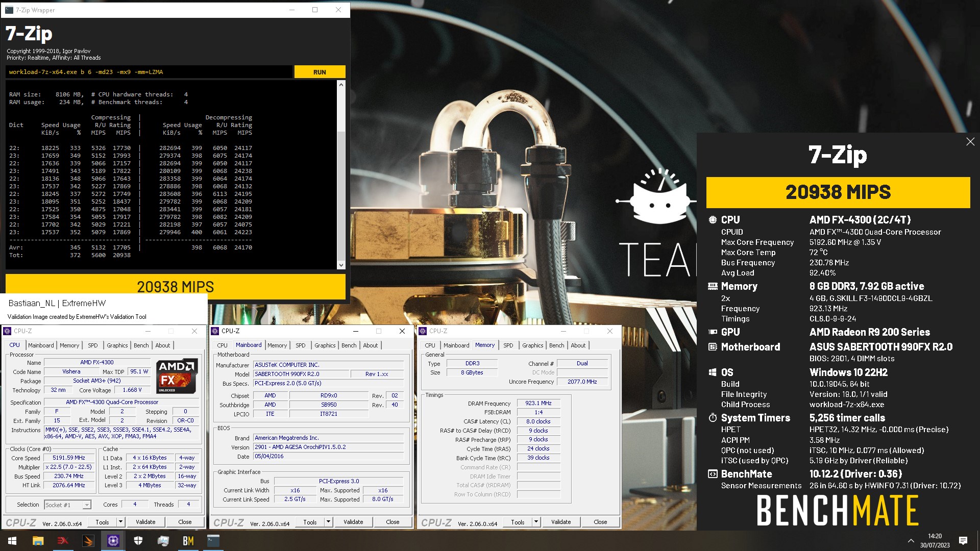Close the BenchMate 7-Zip result panel
This screenshot has width=980, height=551.
click(970, 142)
